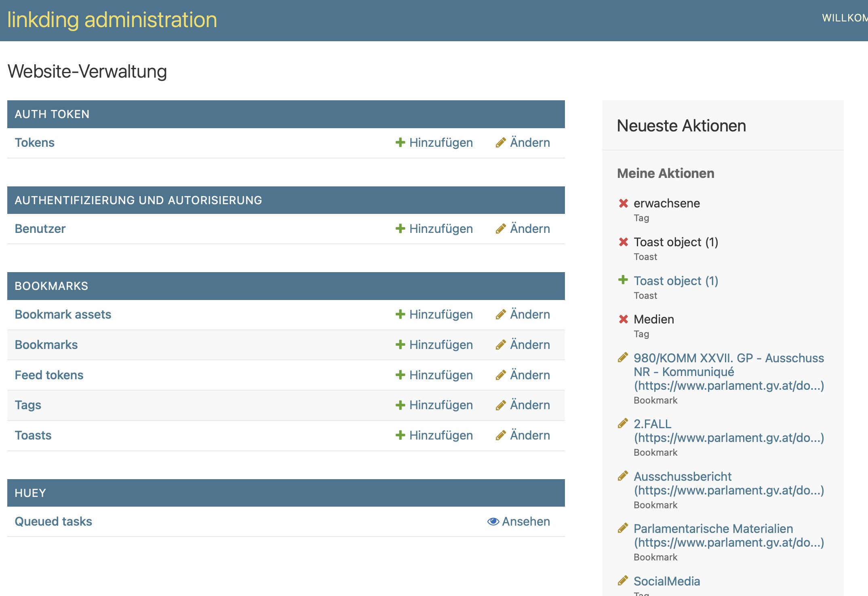Open the added Toast object (1) link
Viewport: 868px width, 596px height.
tap(676, 281)
